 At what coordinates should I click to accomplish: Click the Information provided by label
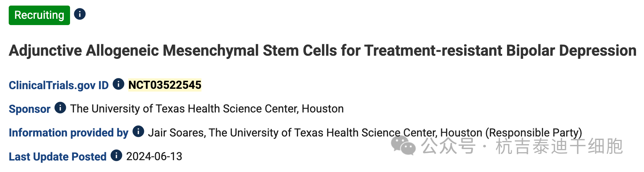click(68, 133)
